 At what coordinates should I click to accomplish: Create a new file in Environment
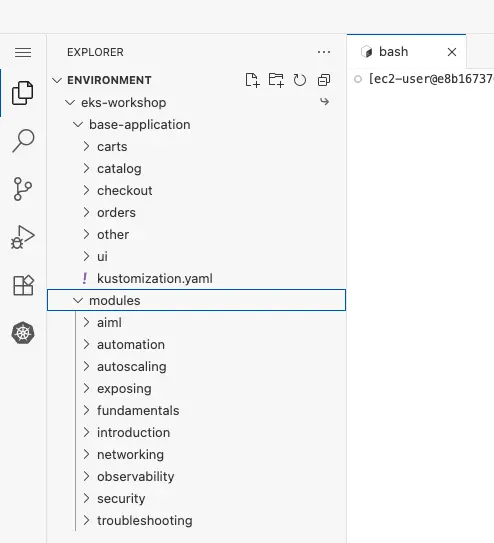(x=252, y=80)
